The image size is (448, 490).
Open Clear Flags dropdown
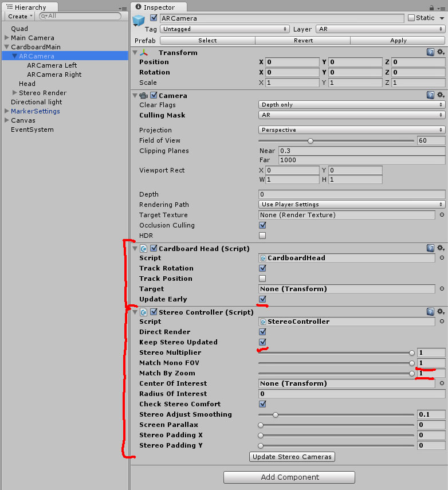pos(352,104)
